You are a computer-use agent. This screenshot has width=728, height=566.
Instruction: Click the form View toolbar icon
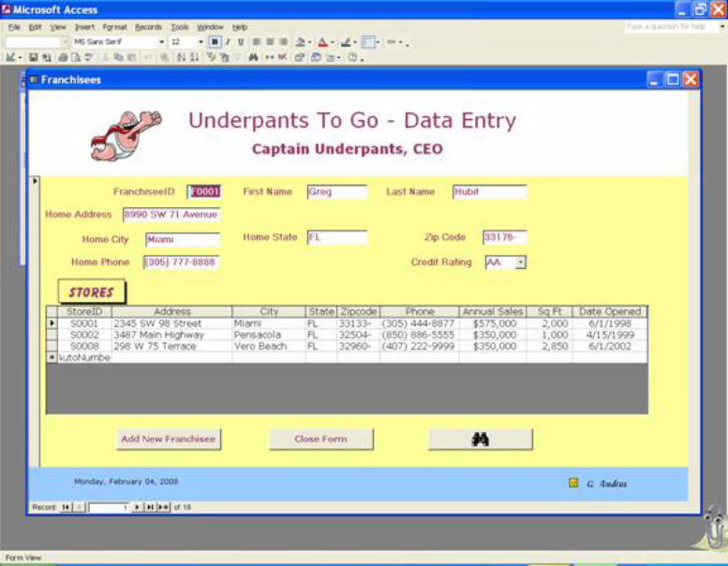point(10,57)
